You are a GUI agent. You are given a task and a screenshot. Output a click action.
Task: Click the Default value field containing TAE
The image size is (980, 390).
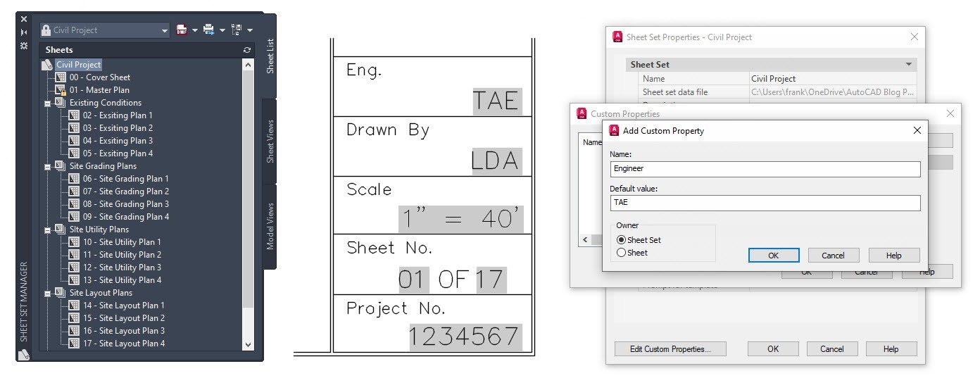765,203
